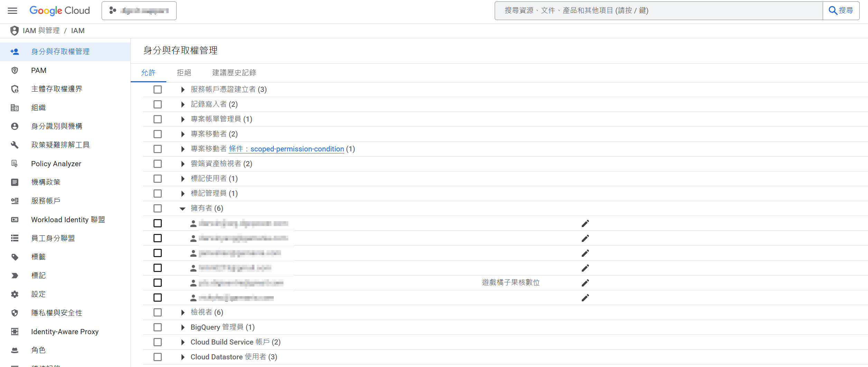
Task: Click the 主體存取權邊界 sidebar icon
Action: tap(15, 89)
